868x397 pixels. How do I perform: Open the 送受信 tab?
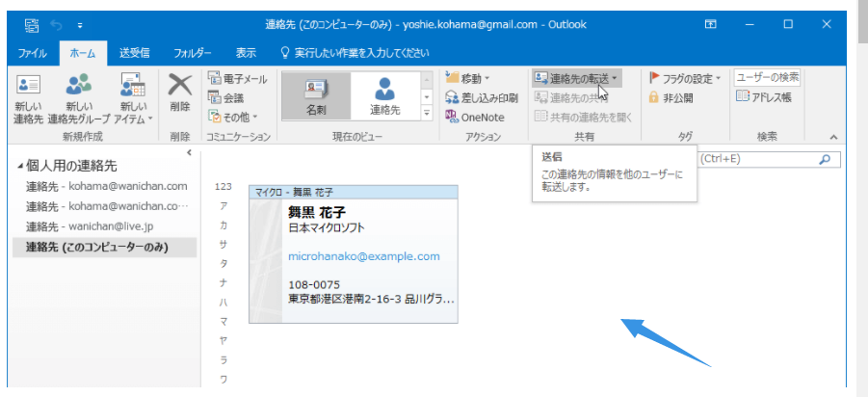pos(135,54)
